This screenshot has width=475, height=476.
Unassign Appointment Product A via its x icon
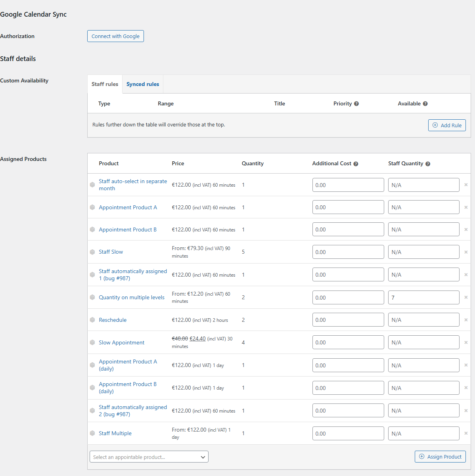coord(466,207)
